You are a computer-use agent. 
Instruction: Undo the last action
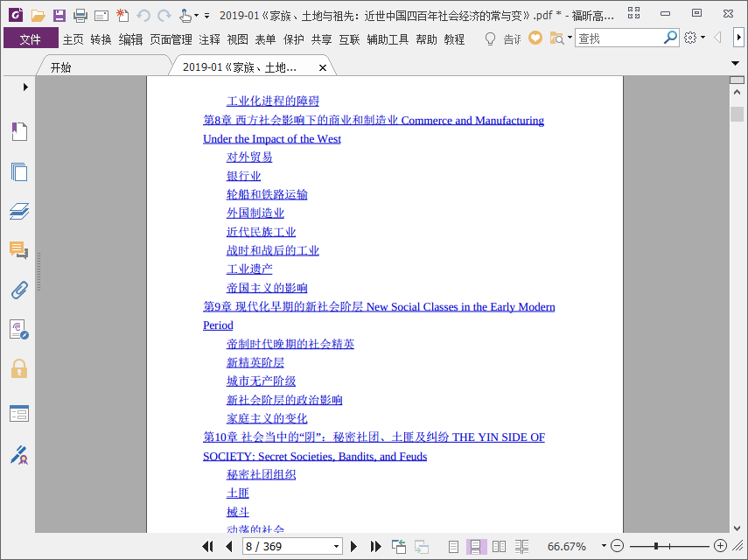(143, 16)
